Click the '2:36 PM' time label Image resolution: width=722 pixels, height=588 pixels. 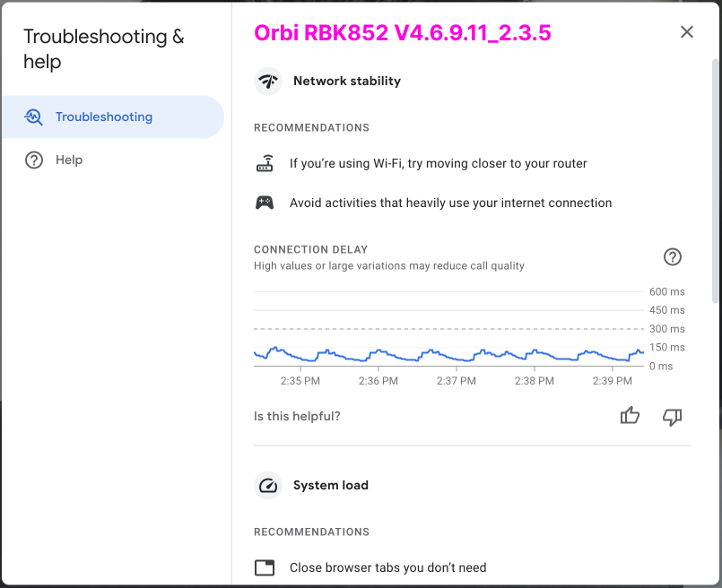click(378, 381)
